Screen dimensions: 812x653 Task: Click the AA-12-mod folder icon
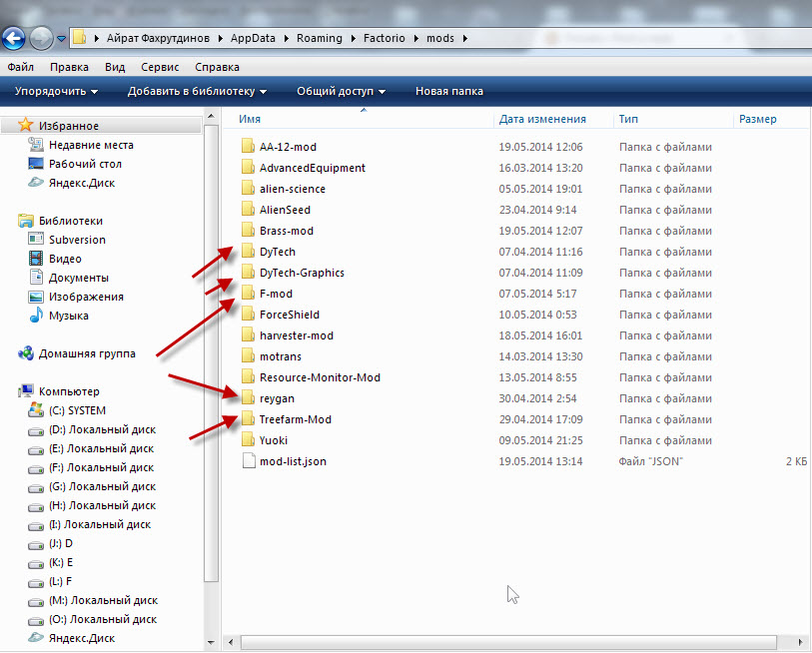tap(248, 147)
